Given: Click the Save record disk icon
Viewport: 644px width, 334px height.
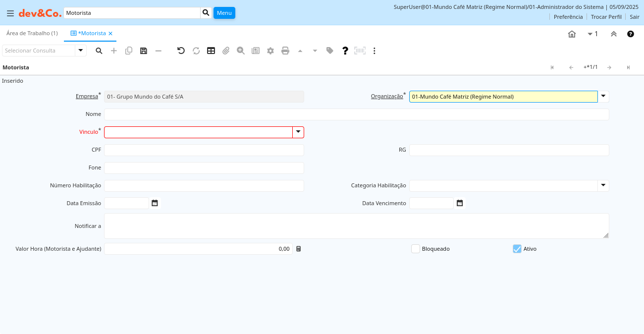Looking at the screenshot, I should coord(144,51).
